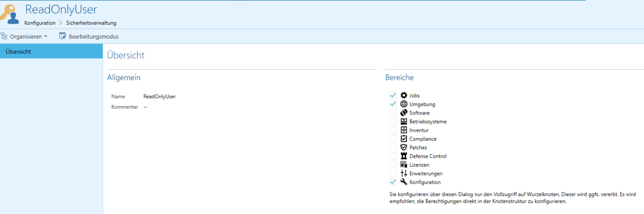
Task: Toggle the Jobs checkbox
Action: pyautogui.click(x=393, y=95)
